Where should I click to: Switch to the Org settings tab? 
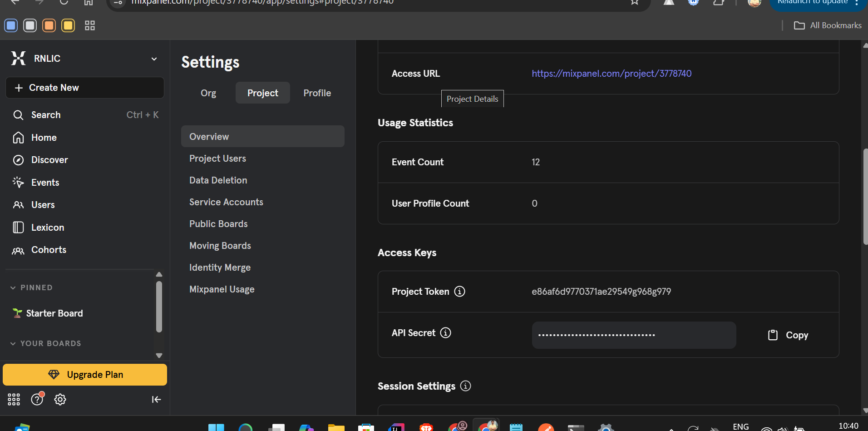click(208, 93)
